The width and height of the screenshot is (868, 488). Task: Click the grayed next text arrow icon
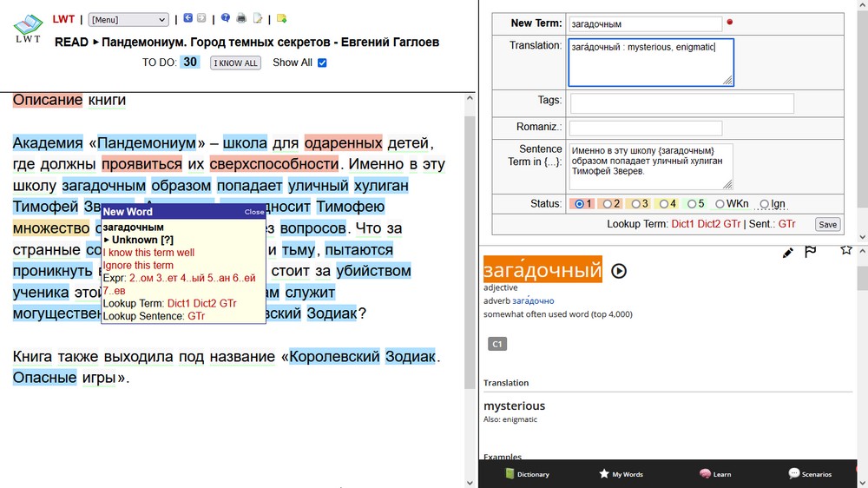coord(201,18)
